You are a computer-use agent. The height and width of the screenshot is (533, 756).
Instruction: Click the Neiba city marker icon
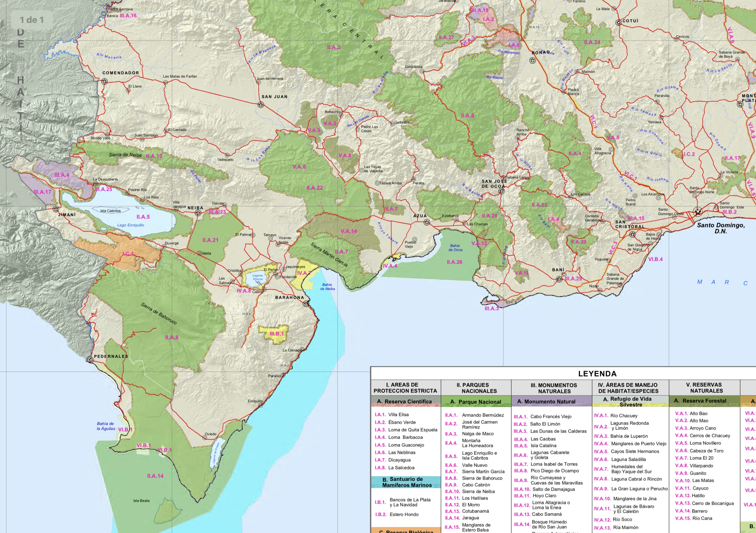pos(198,213)
